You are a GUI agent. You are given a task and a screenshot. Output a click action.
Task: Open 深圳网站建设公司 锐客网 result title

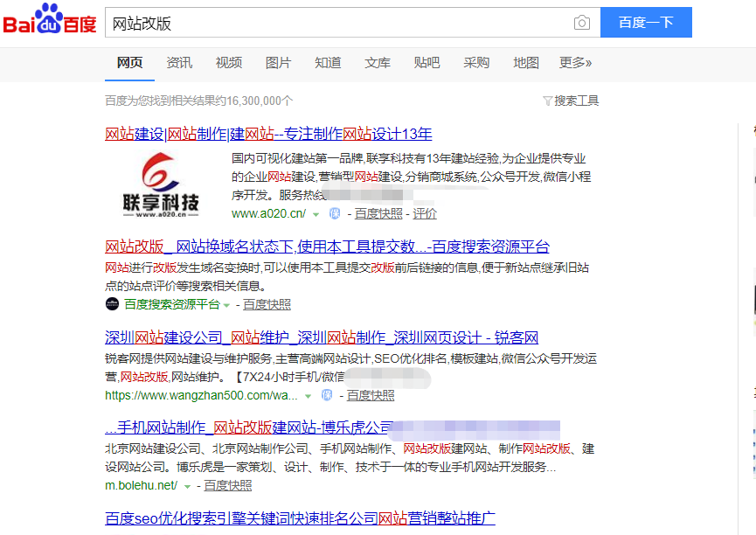[x=322, y=337]
